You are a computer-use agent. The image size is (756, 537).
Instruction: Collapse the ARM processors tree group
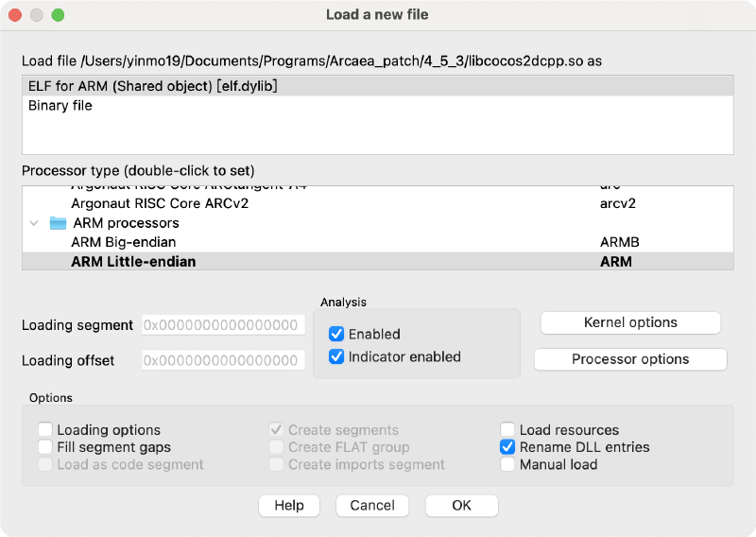[x=35, y=223]
